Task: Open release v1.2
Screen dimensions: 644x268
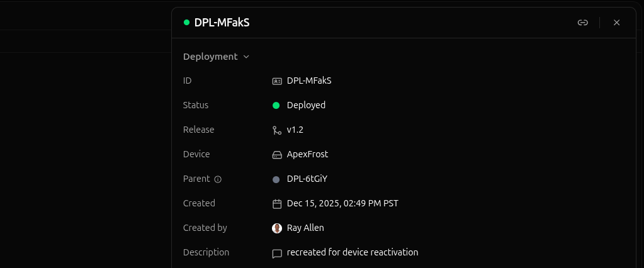Action: (295, 130)
